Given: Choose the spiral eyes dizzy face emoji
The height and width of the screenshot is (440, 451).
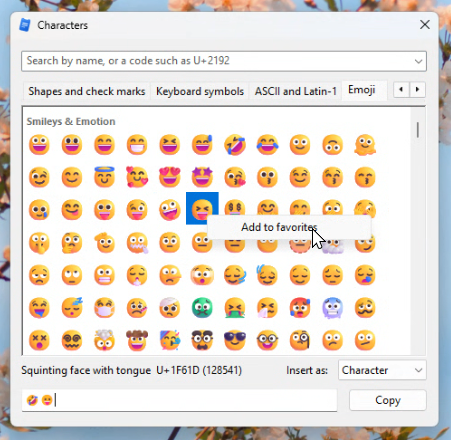Looking at the screenshot, I should [72, 340].
